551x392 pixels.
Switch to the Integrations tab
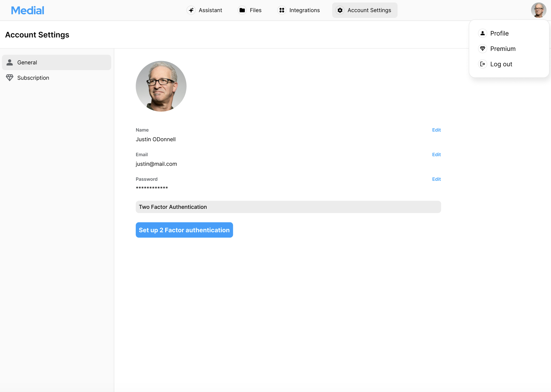pyautogui.click(x=299, y=10)
